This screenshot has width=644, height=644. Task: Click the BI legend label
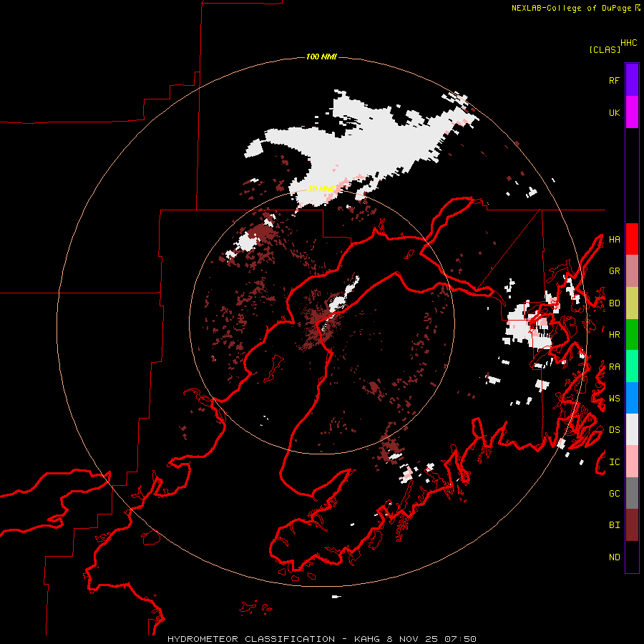[614, 525]
